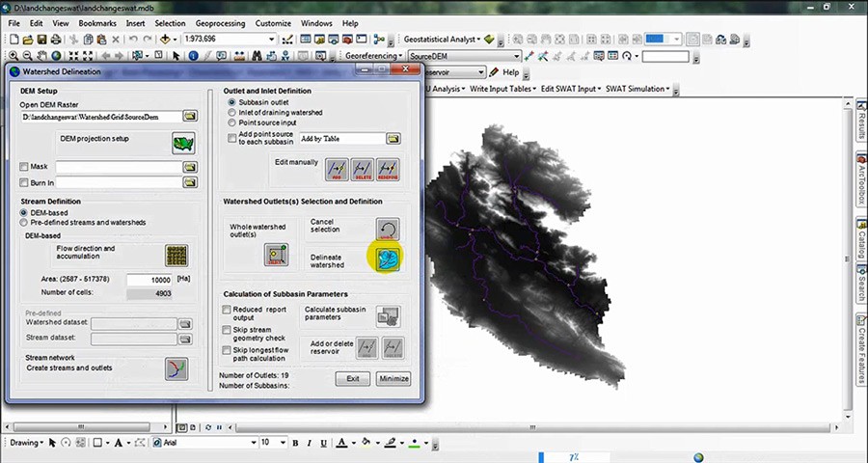Image resolution: width=868 pixels, height=463 pixels.
Task: Click the Whole watershed outlet(s) icon
Action: (276, 255)
